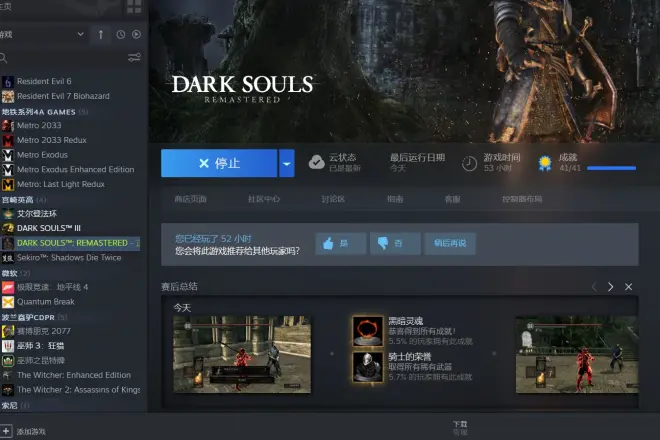The width and height of the screenshot is (660, 440).
Task: Toggle the ready-to-play filter icon
Action: (x=136, y=34)
